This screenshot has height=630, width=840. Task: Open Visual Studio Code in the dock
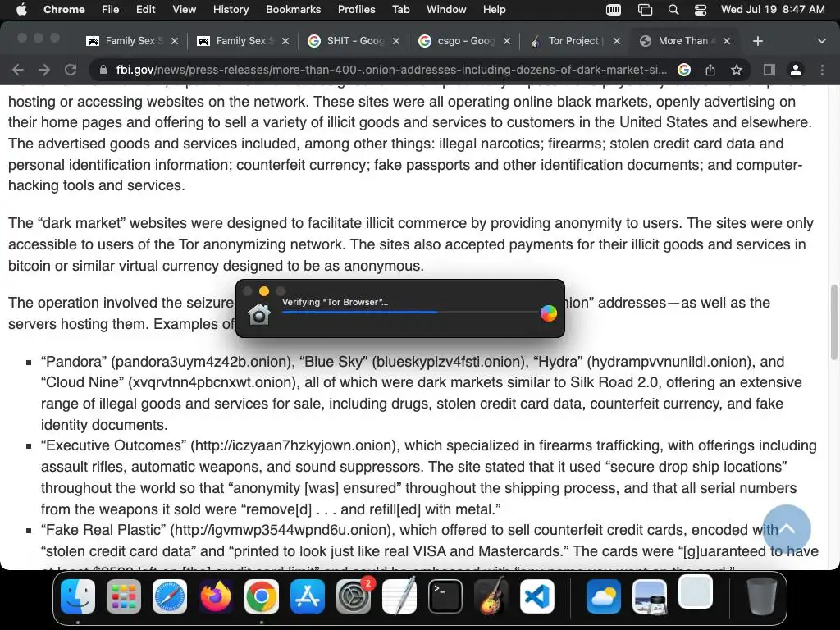point(536,596)
